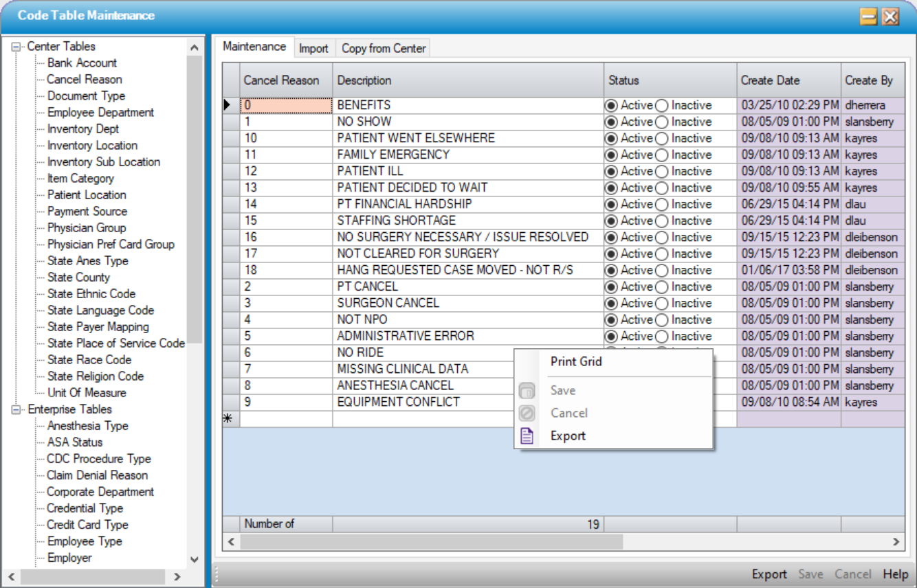This screenshot has width=917, height=588.
Task: Collapse the Center Tables tree node
Action: (x=16, y=47)
